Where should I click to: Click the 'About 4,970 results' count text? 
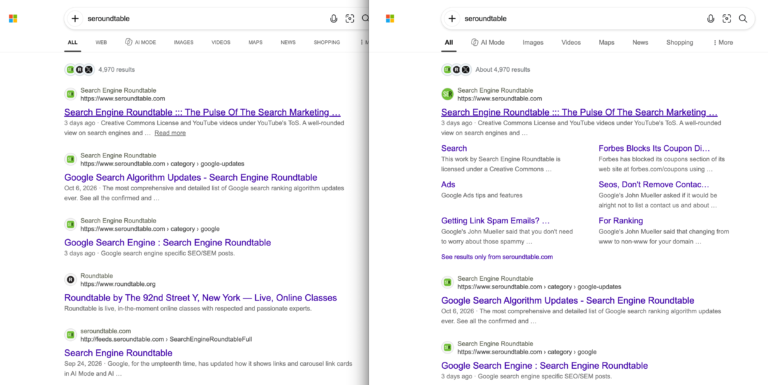tap(503, 70)
